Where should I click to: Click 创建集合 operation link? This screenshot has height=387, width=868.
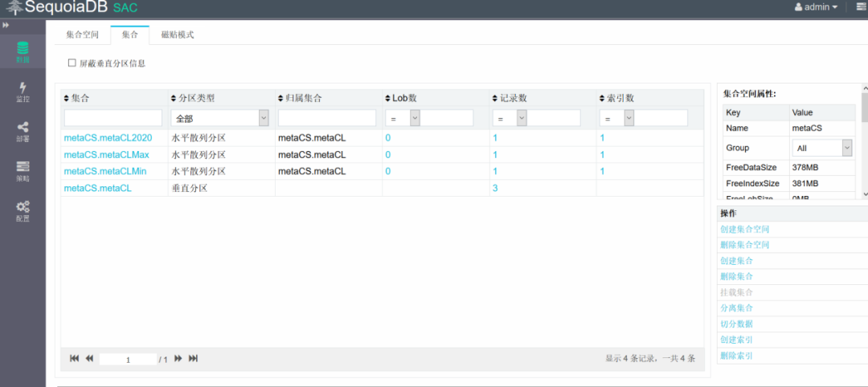pyautogui.click(x=736, y=260)
